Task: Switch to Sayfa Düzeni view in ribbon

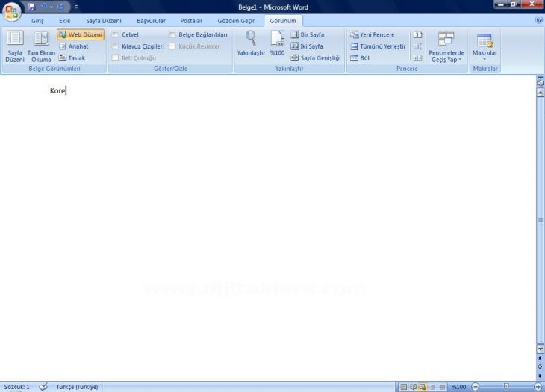Action: tap(15, 46)
